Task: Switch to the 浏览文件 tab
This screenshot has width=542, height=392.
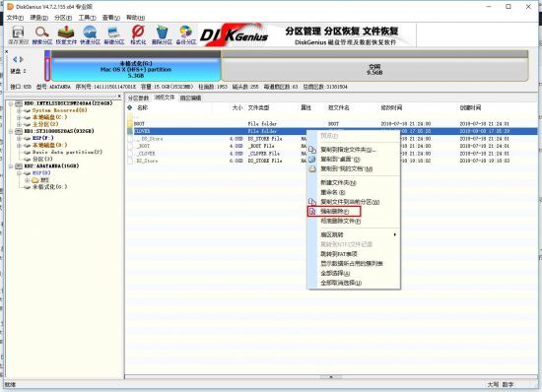Action: click(x=165, y=98)
